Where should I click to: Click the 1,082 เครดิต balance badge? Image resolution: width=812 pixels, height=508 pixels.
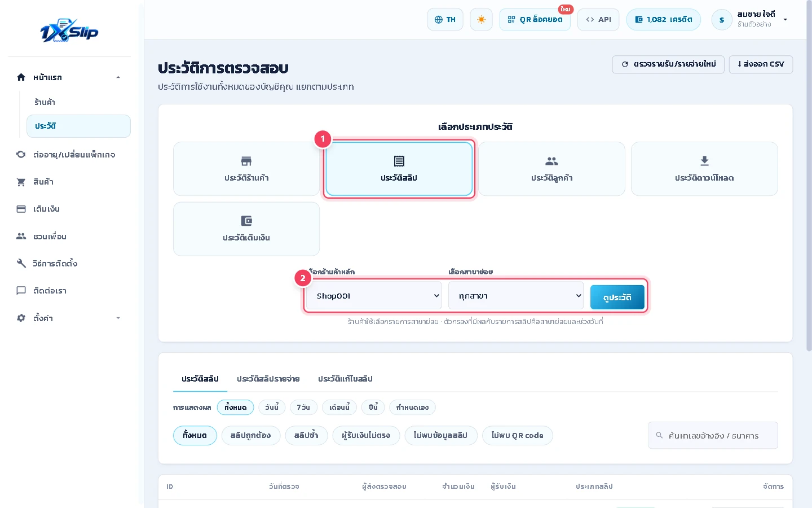point(663,20)
